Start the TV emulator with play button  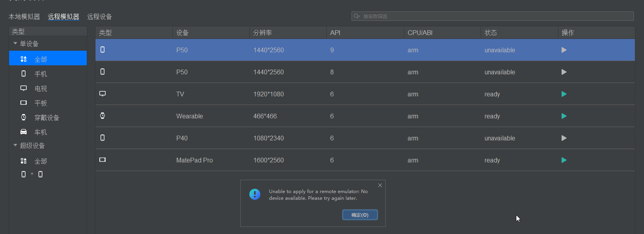[x=564, y=94]
